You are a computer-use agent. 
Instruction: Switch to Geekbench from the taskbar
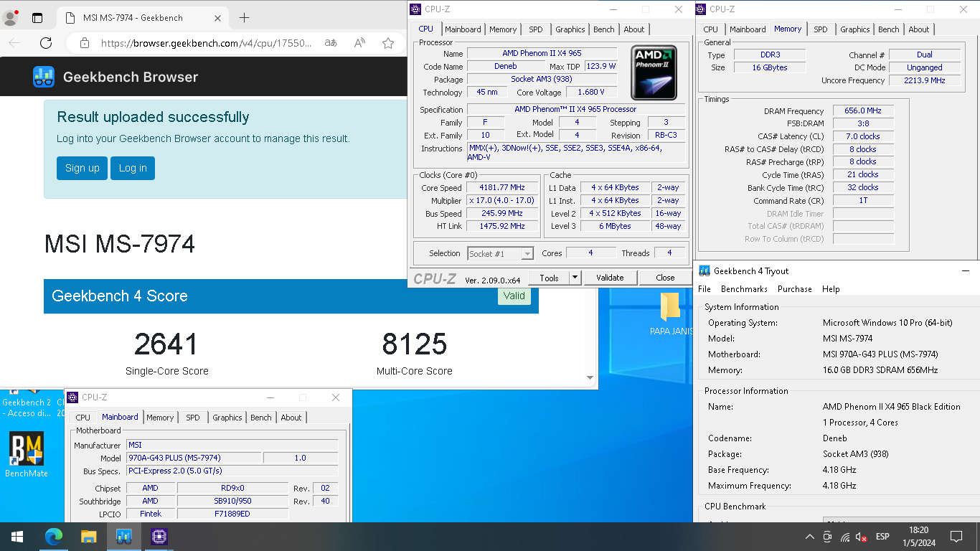click(x=123, y=536)
